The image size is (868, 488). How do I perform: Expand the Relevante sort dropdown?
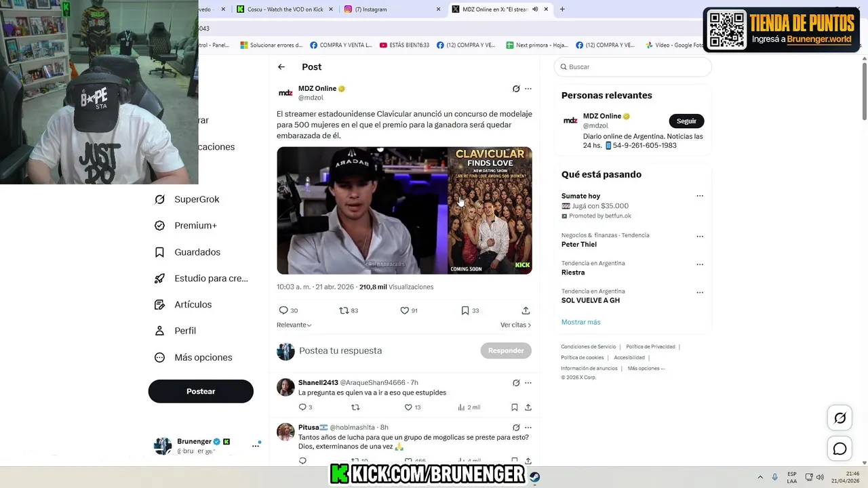click(294, 325)
